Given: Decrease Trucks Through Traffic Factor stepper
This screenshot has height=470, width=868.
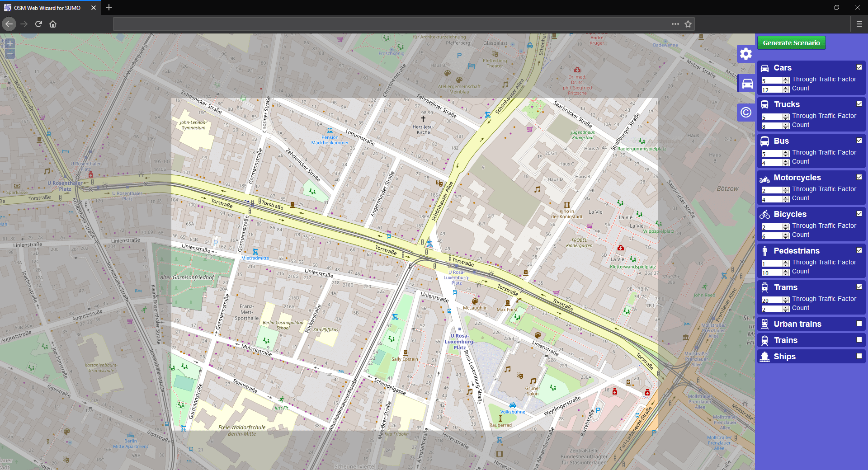Looking at the screenshot, I should (786, 119).
